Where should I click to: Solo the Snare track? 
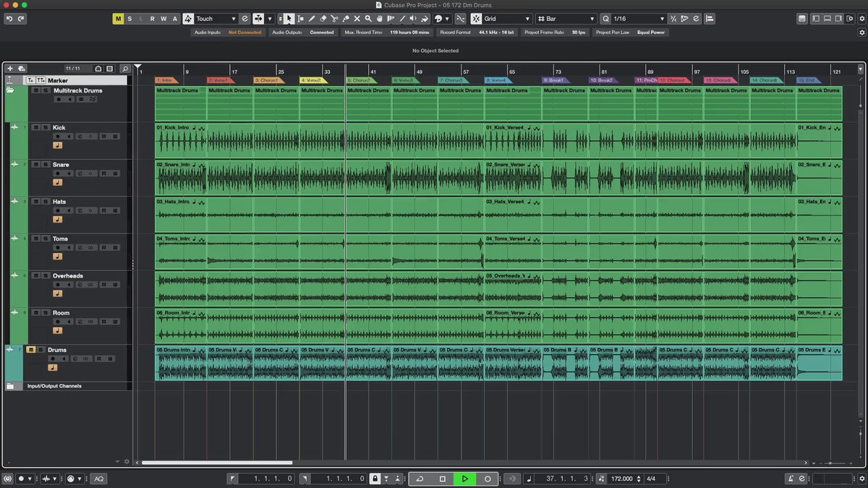pos(45,165)
